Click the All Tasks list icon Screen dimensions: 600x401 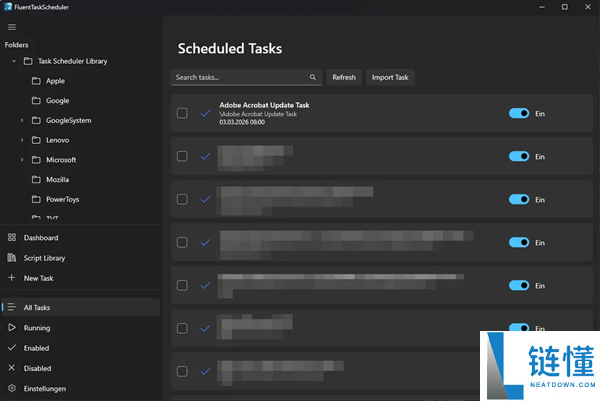[12, 307]
